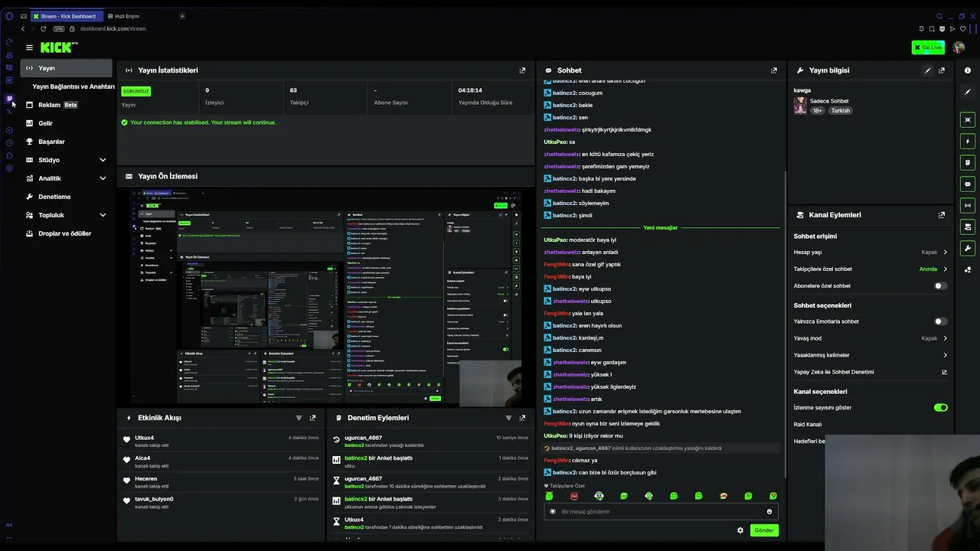Pop out the Yayın İstatistikleri panel
The image size is (980, 551).
point(522,70)
